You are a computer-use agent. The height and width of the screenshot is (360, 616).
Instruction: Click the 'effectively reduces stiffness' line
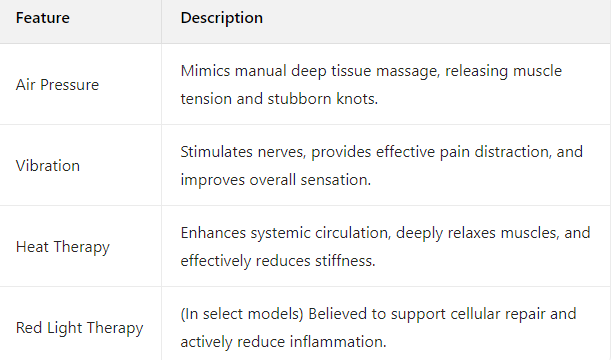[x=278, y=261]
